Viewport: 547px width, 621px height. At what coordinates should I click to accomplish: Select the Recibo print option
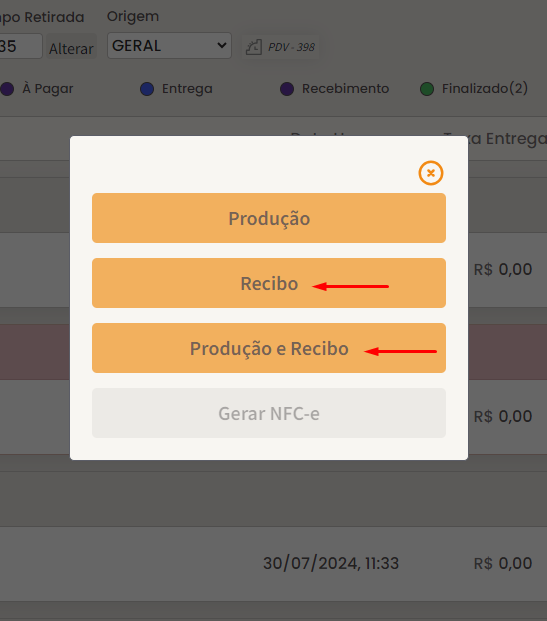(269, 283)
